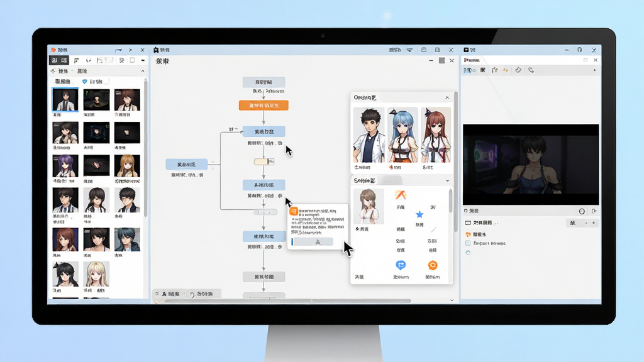Screen dimensions: 644x362
Task: Click the ellipsis connector in the flowchart
Action: click(x=265, y=212)
